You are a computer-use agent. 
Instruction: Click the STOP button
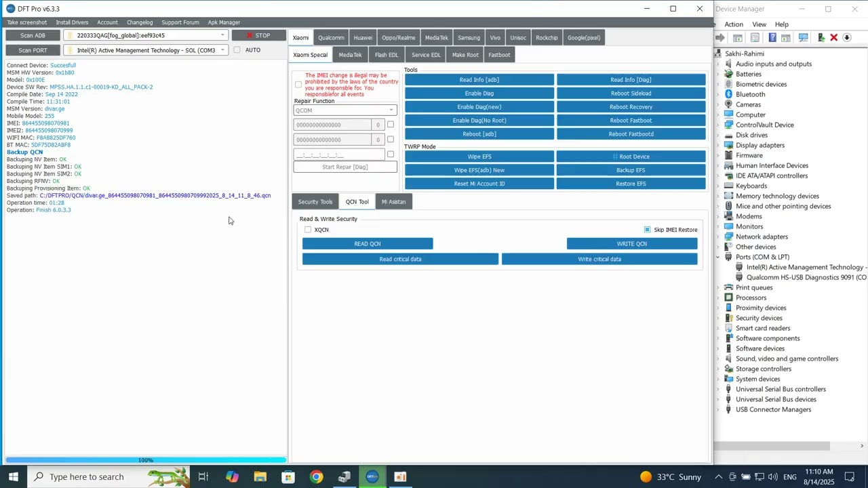coord(258,35)
